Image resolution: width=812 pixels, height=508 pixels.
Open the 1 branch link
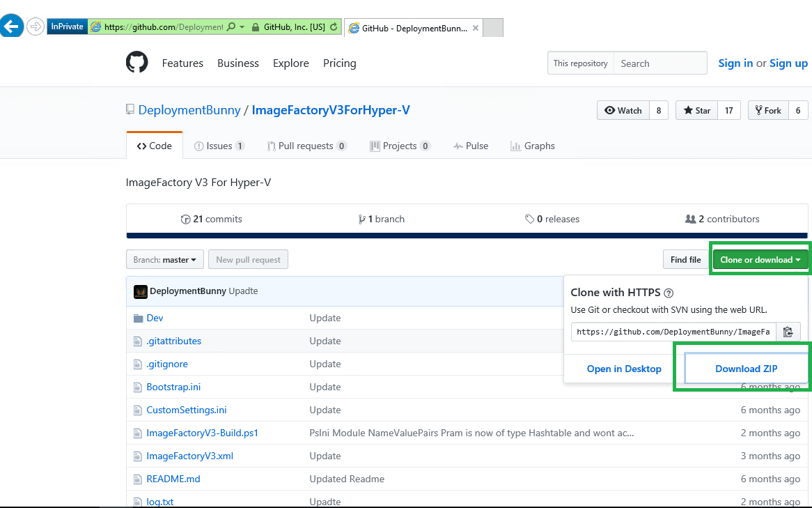381,219
